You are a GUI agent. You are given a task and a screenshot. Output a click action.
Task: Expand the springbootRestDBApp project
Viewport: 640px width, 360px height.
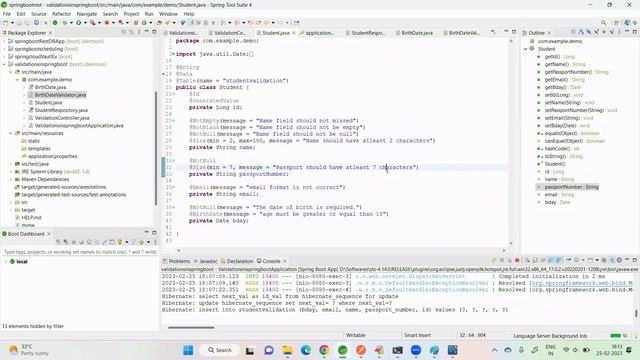coord(4,41)
